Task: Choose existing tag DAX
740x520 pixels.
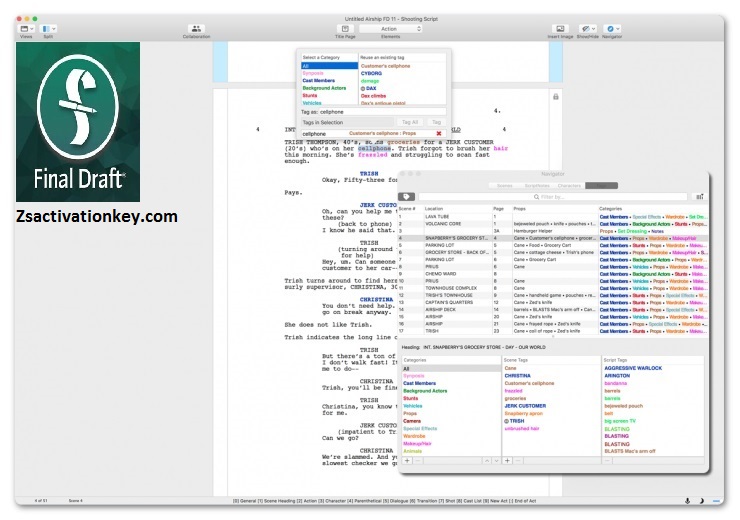Action: click(369, 88)
